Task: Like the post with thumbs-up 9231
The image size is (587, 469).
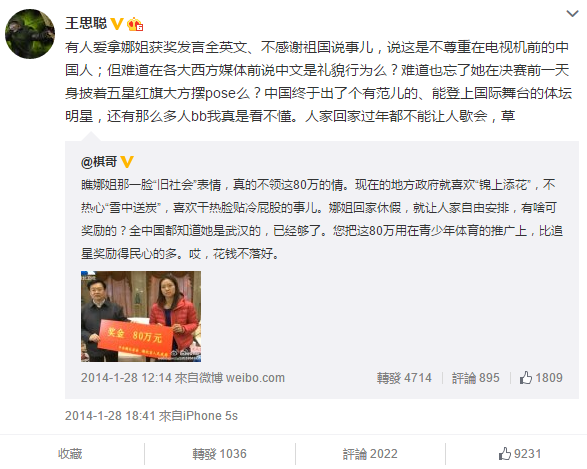Action: tap(520, 454)
